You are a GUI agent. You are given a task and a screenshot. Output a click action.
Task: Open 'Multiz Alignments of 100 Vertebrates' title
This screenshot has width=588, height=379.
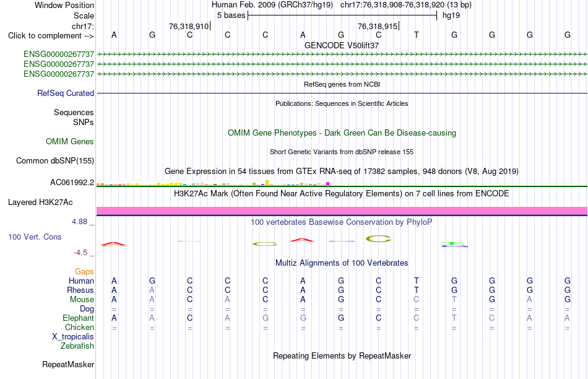[342, 263]
